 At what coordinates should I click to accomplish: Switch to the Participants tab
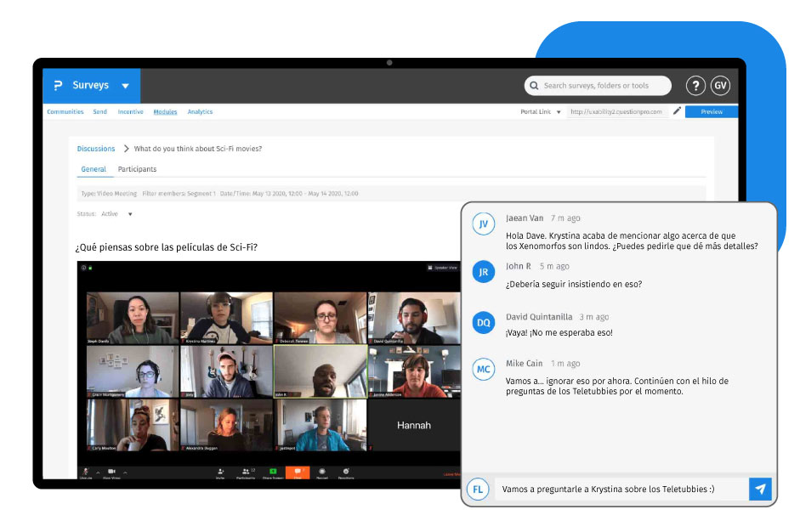coord(137,169)
